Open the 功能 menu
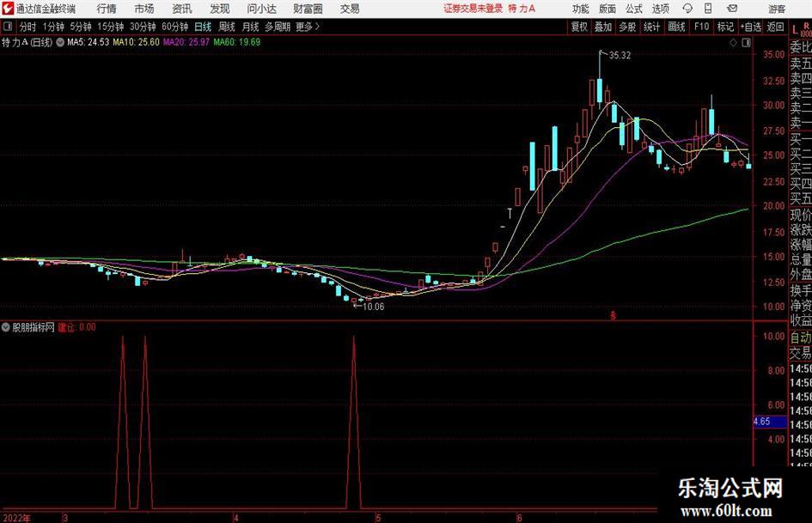The image size is (812, 523). pyautogui.click(x=581, y=9)
